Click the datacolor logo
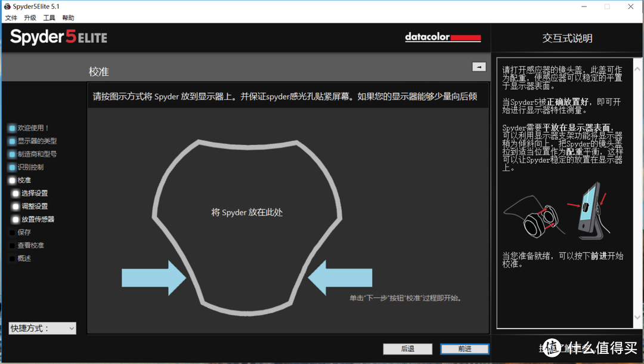 tap(442, 37)
